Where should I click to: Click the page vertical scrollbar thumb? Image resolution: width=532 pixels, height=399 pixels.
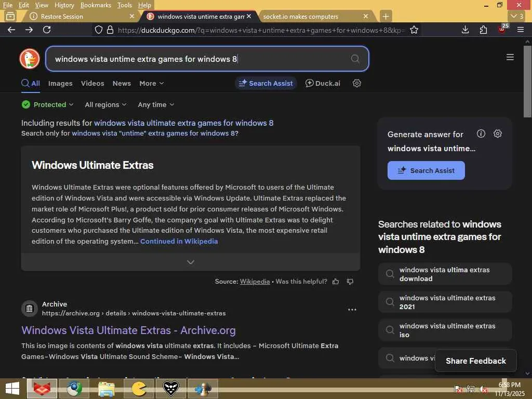coord(527,82)
